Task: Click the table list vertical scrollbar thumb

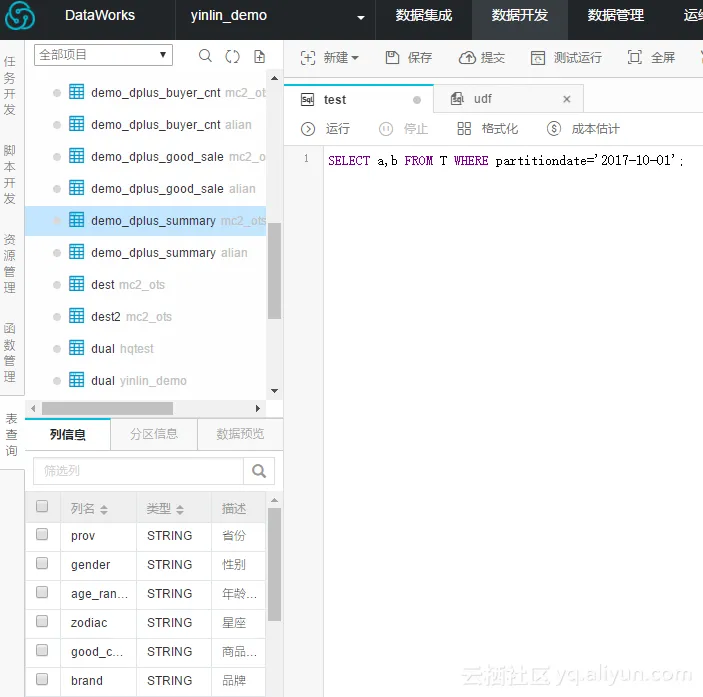Action: (274, 270)
